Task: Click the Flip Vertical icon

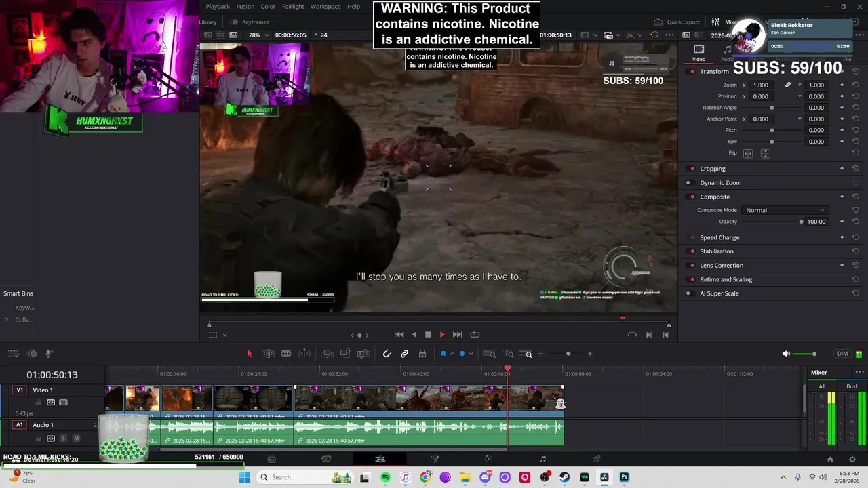Action: pos(765,153)
